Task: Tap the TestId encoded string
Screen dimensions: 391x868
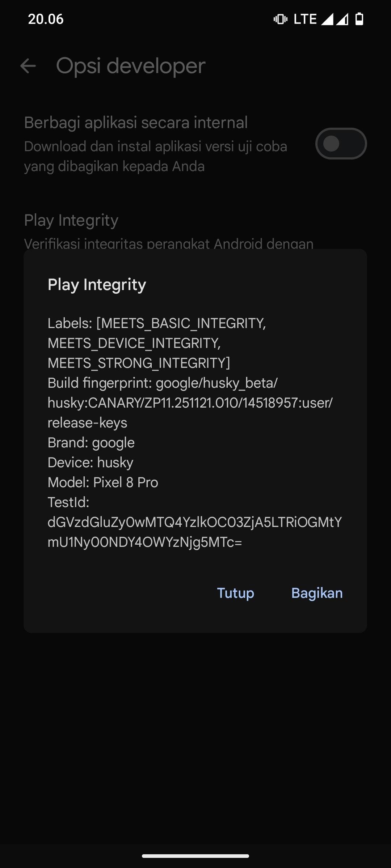Action: 194,532
